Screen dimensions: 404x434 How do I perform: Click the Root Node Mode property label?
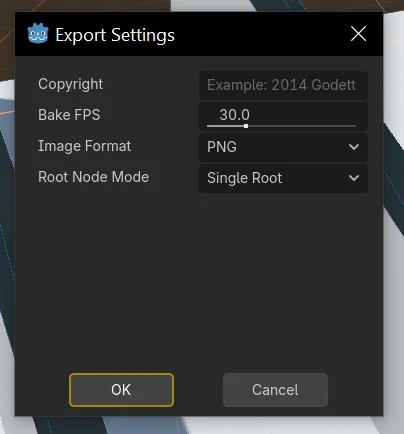pyautogui.click(x=93, y=177)
